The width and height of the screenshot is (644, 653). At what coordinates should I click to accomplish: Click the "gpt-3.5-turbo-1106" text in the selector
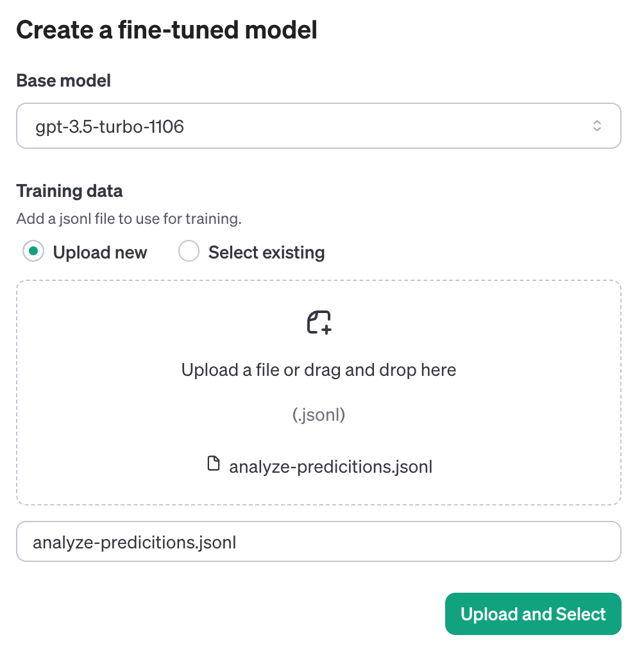(x=110, y=127)
